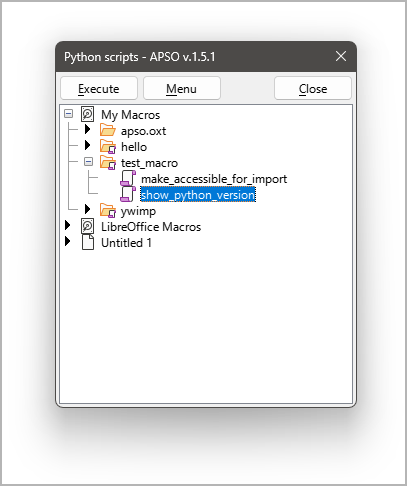Select show_python_version script
This screenshot has height=486, width=407.
click(198, 195)
